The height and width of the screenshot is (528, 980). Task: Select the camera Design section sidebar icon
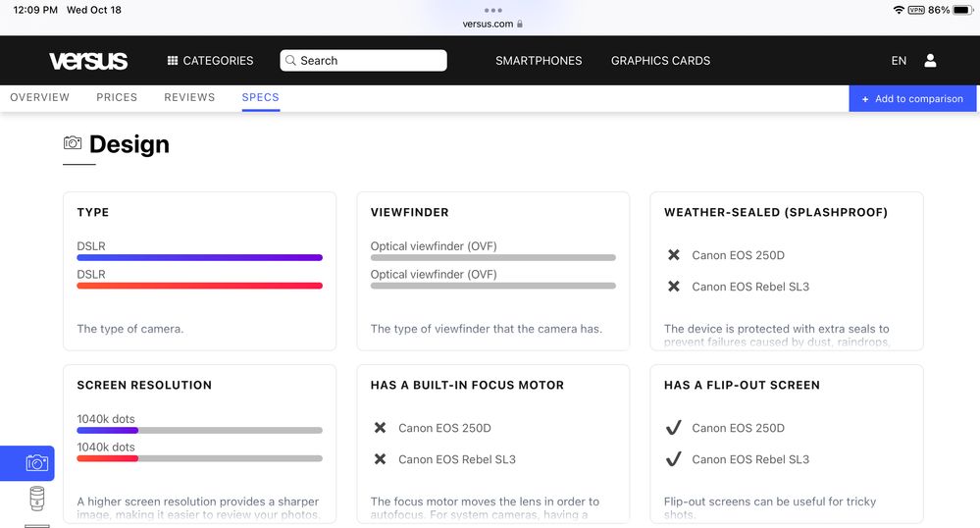pyautogui.click(x=36, y=463)
